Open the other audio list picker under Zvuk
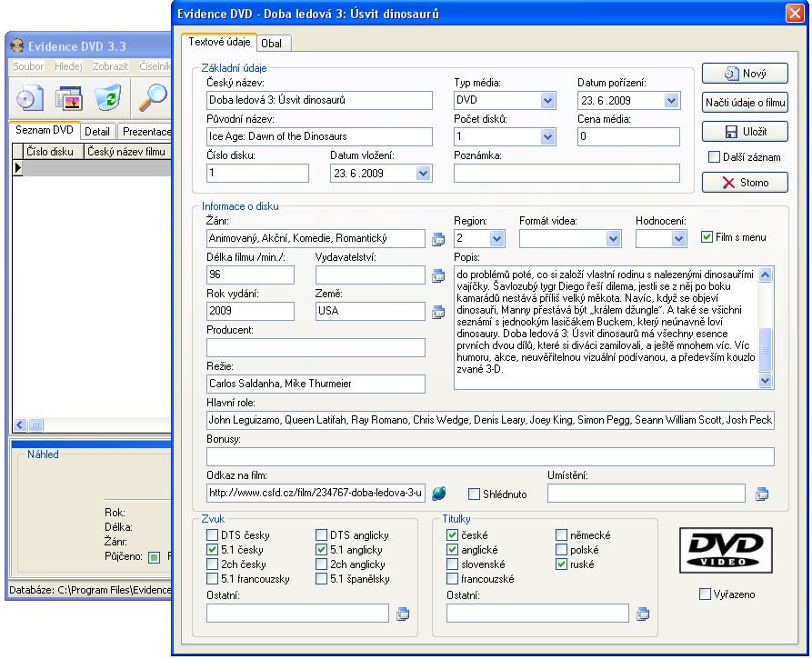812x659 pixels. tap(403, 614)
